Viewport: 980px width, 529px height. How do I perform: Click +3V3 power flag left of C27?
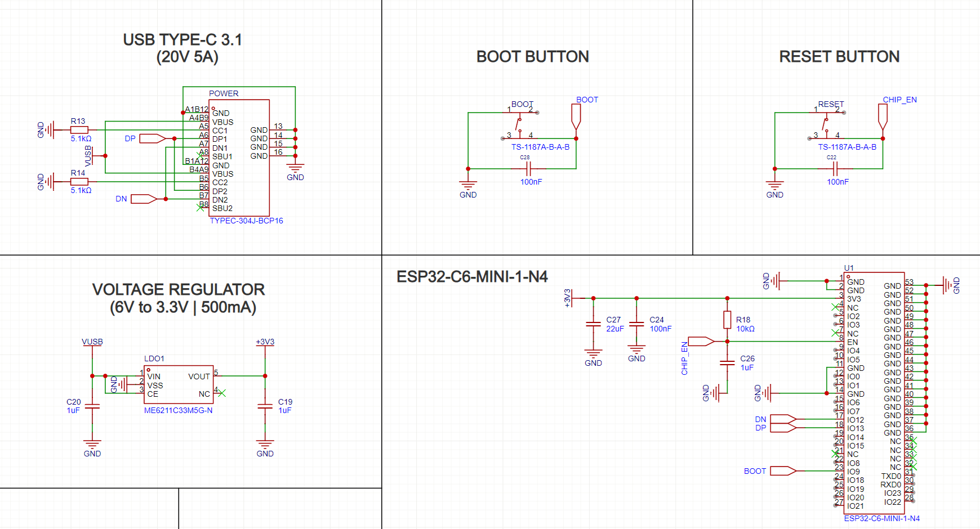(x=570, y=298)
